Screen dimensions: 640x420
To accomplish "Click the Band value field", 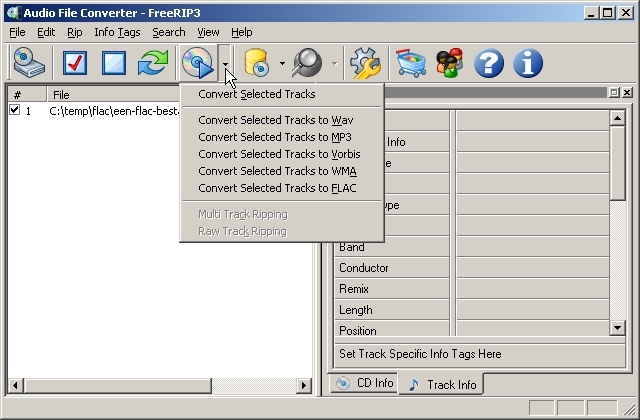I will [533, 247].
